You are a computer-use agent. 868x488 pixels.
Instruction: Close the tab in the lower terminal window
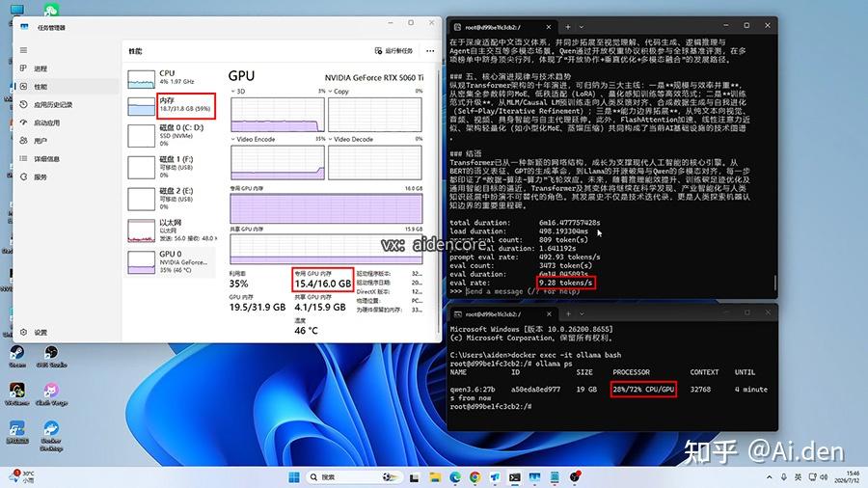(x=549, y=313)
